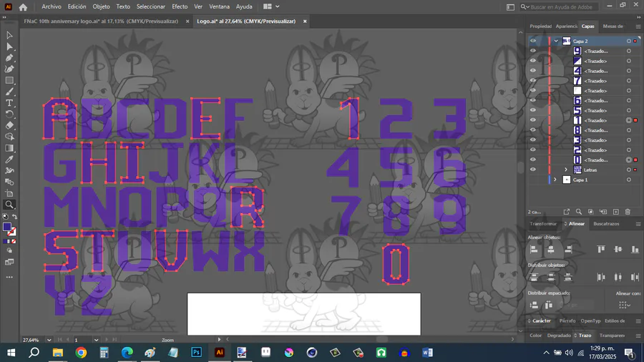The width and height of the screenshot is (644, 362).
Task: Open Photoshop from Windows taskbar
Action: [196, 353]
